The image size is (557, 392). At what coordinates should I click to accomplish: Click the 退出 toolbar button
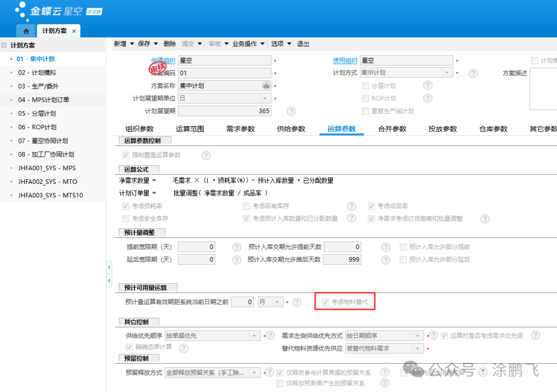tap(303, 44)
